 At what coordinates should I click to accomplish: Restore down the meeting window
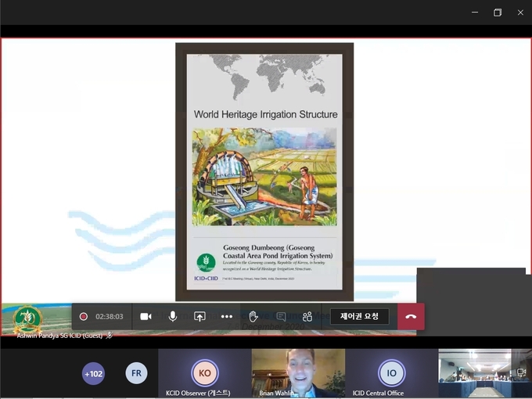(x=498, y=13)
